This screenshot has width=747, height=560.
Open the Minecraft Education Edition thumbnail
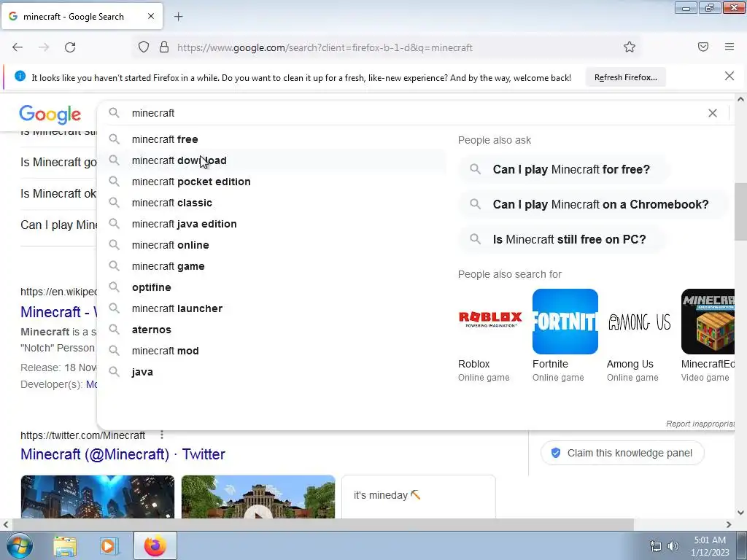[708, 322]
